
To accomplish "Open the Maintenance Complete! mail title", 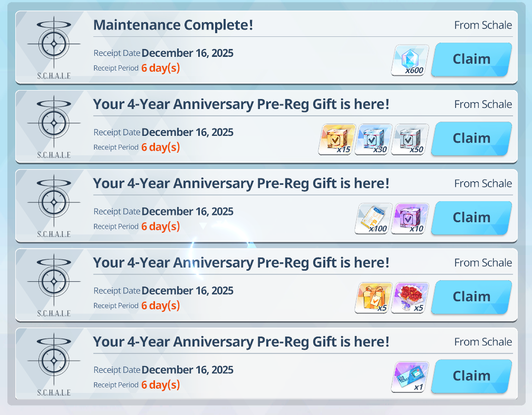I will (173, 25).
